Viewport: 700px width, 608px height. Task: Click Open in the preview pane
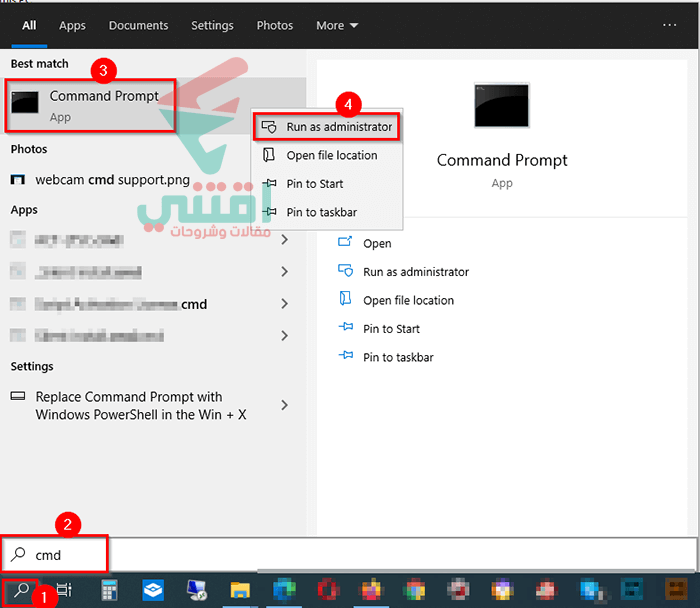click(377, 243)
